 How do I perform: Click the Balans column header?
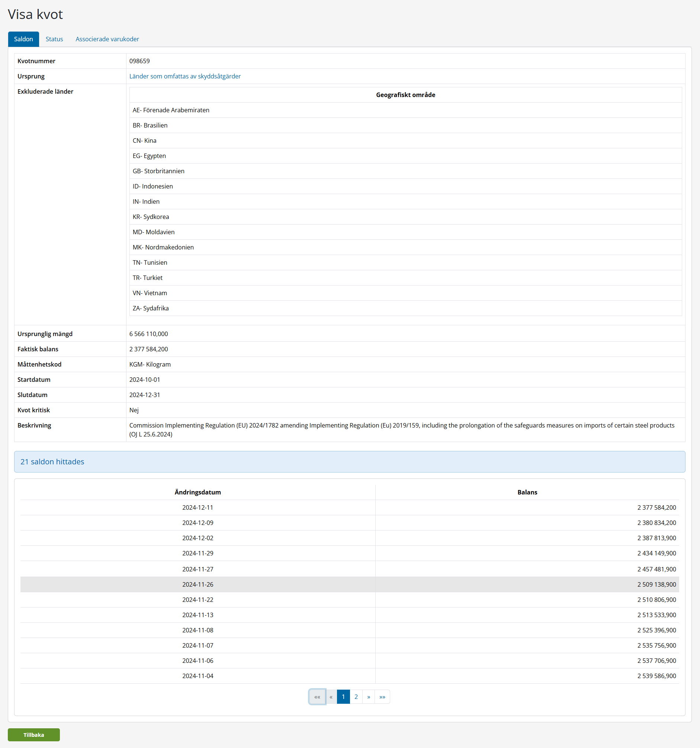point(527,492)
